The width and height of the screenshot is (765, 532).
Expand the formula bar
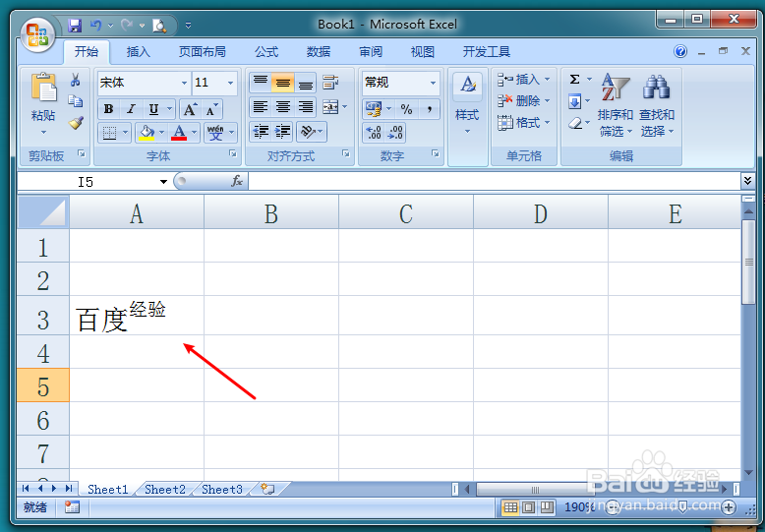click(747, 181)
